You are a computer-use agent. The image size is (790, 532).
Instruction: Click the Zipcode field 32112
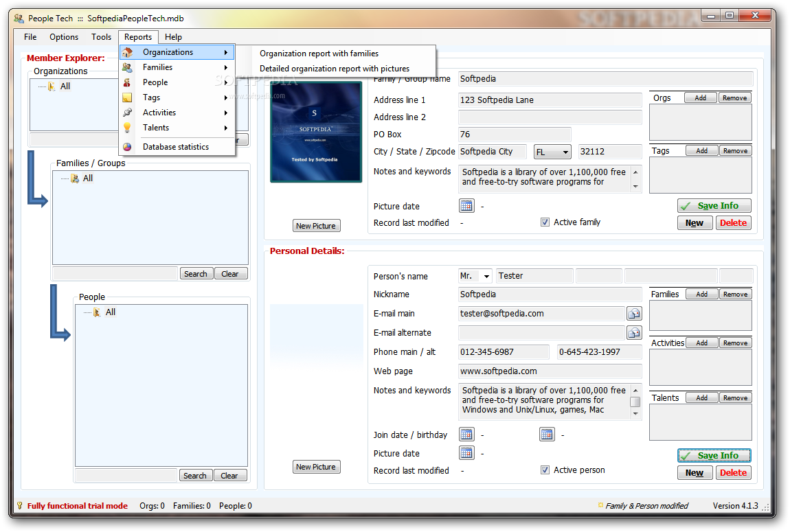[609, 152]
